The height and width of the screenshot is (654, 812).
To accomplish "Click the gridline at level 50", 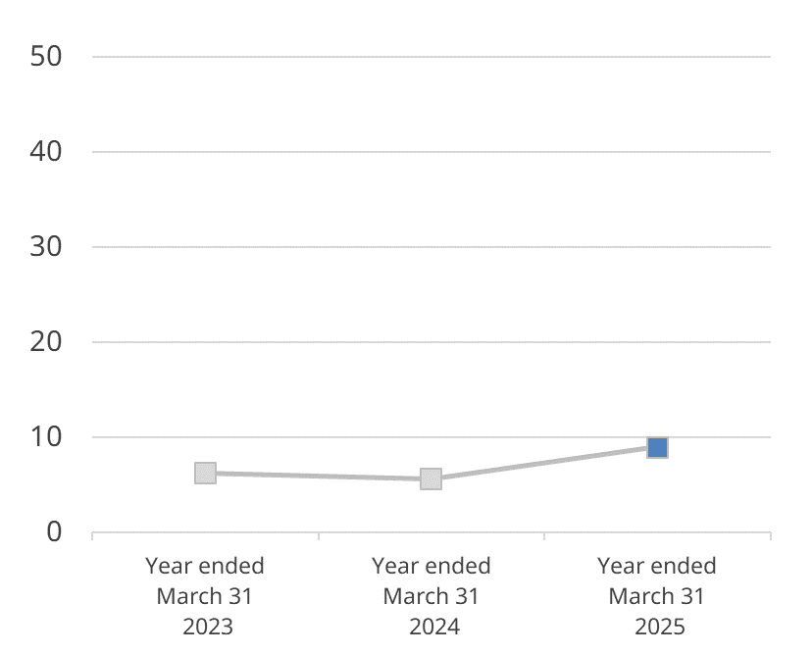I will (431, 57).
